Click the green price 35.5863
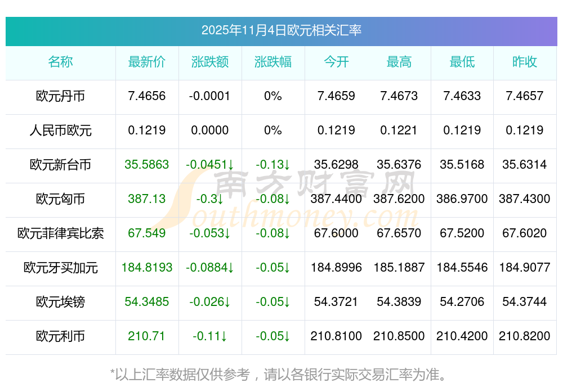The height and width of the screenshot is (392, 563). click(147, 165)
